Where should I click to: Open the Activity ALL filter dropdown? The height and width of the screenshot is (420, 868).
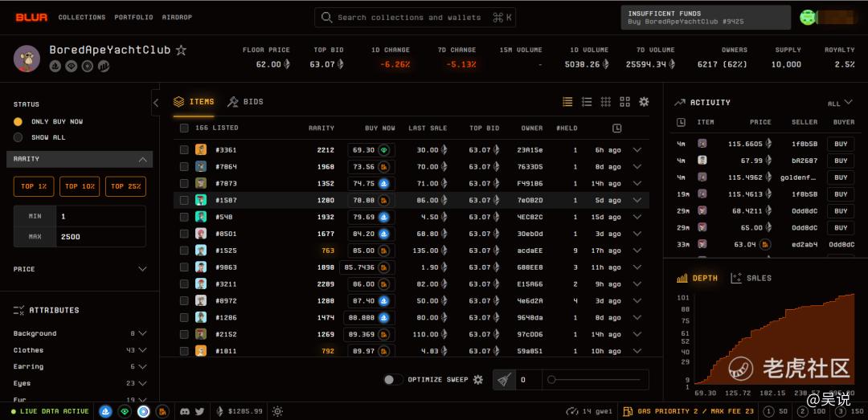841,103
